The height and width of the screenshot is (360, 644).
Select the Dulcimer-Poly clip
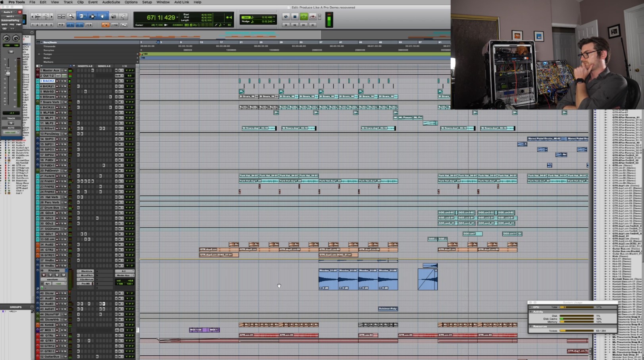coord(388,308)
